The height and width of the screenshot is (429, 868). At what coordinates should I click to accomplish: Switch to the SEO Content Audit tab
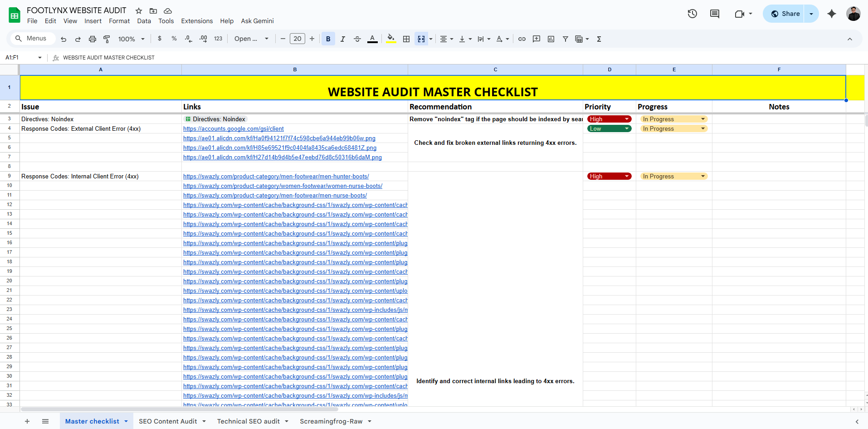click(x=168, y=421)
